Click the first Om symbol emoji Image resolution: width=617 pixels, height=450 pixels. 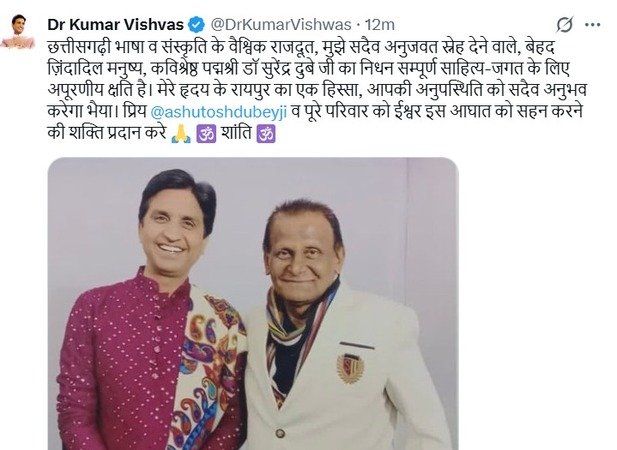coord(206,134)
